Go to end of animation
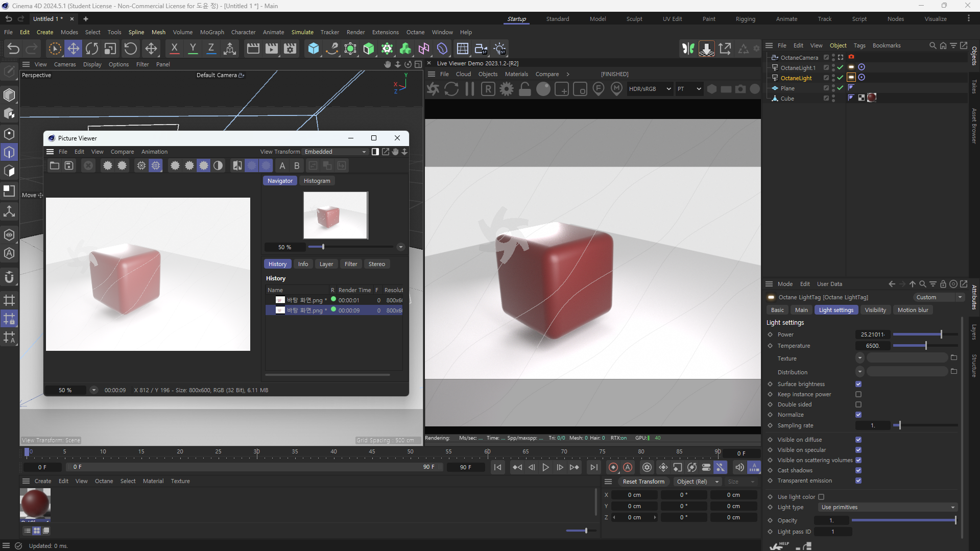This screenshot has height=551, width=980. point(593,467)
